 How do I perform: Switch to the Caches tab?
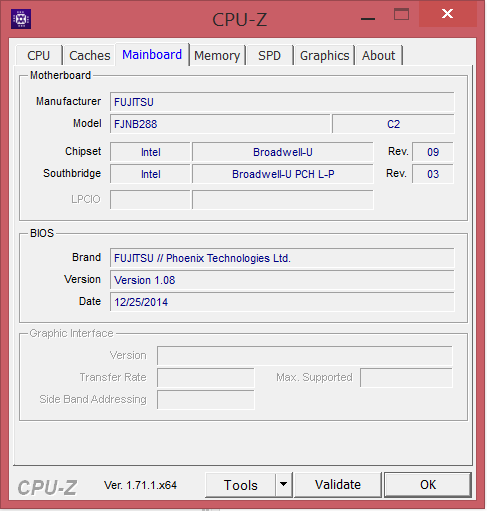90,55
